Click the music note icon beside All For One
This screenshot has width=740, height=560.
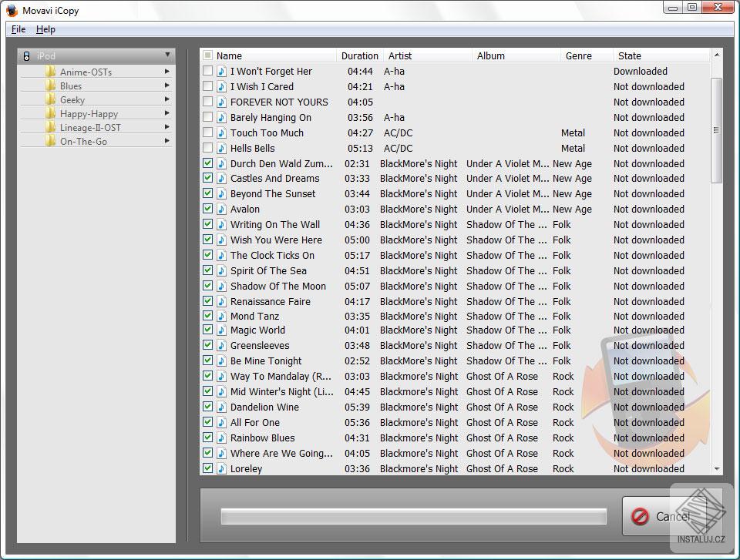point(221,422)
